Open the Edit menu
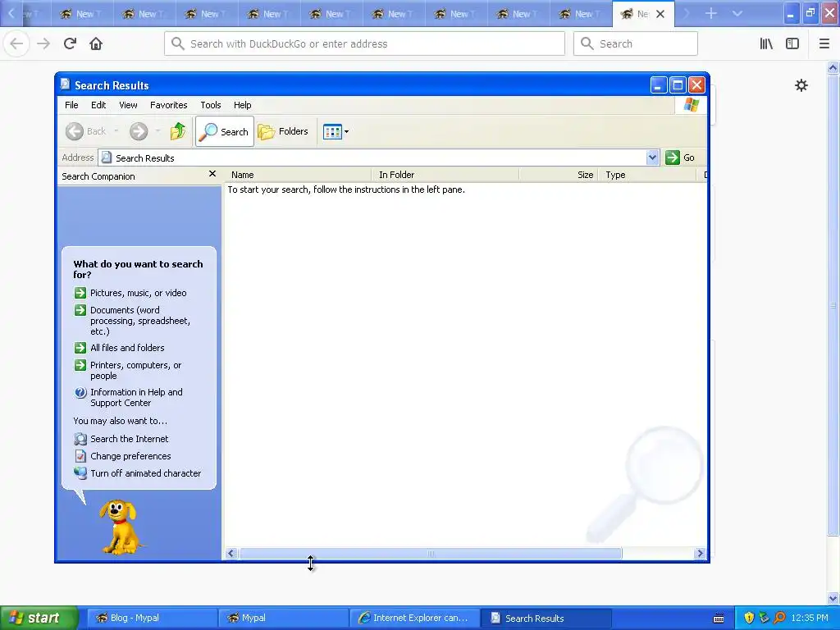840x630 pixels. (98, 105)
